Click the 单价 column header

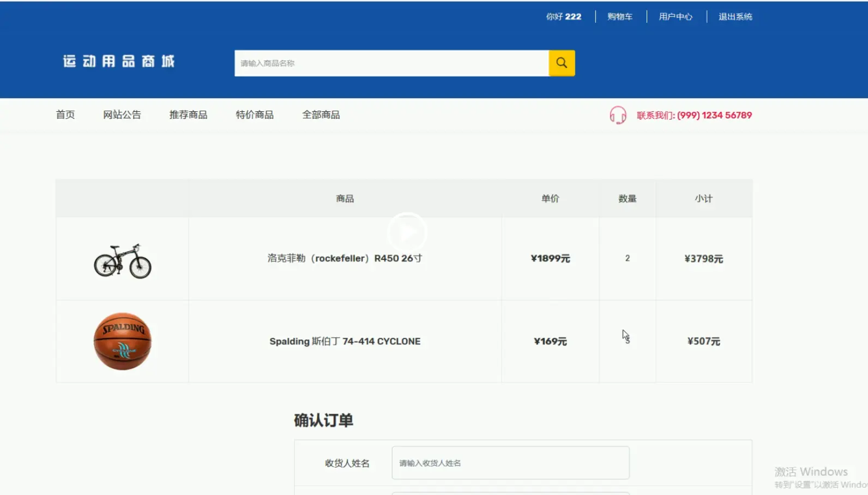click(550, 199)
